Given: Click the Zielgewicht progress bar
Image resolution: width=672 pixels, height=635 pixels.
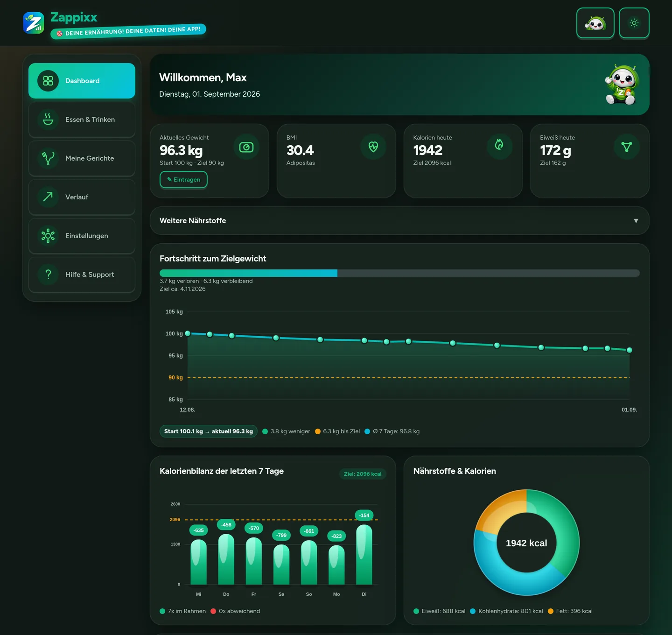Looking at the screenshot, I should click(399, 273).
